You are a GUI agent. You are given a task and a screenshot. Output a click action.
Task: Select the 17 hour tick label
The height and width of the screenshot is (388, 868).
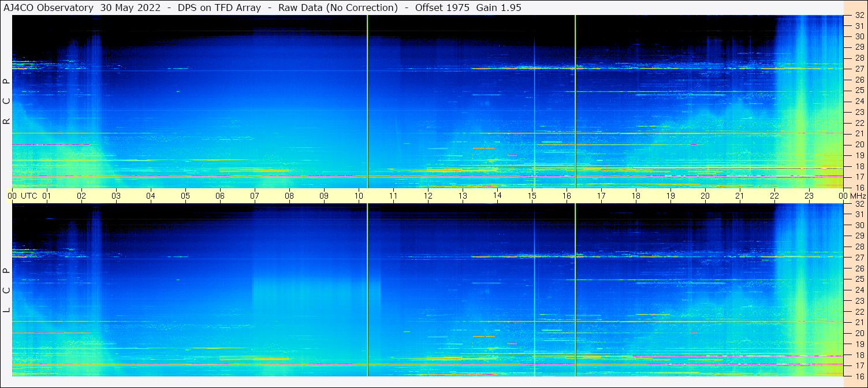pyautogui.click(x=601, y=196)
